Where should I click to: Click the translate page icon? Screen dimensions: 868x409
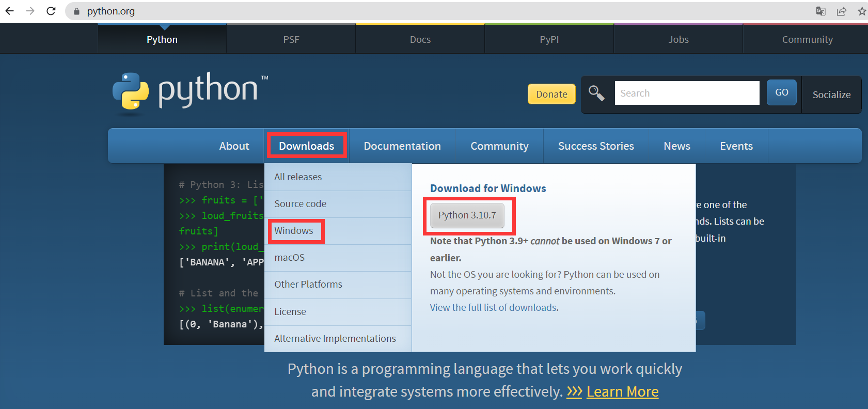coord(820,11)
